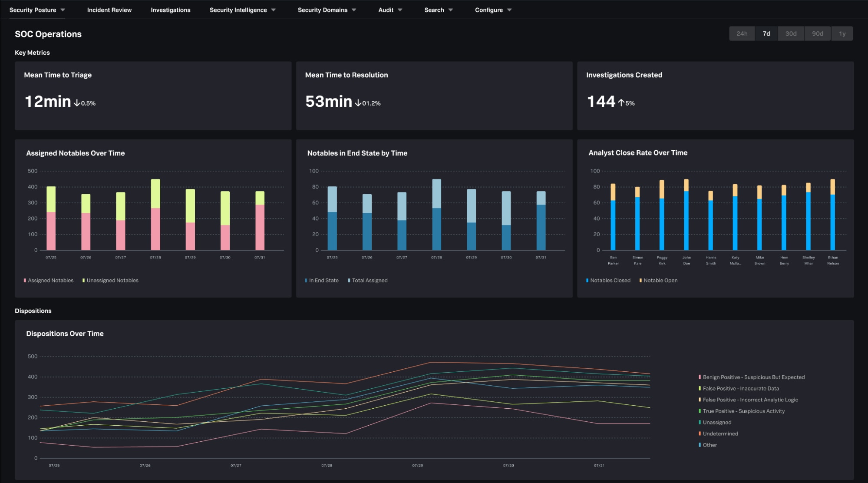Toggle Notable Open legend entry

[658, 281]
